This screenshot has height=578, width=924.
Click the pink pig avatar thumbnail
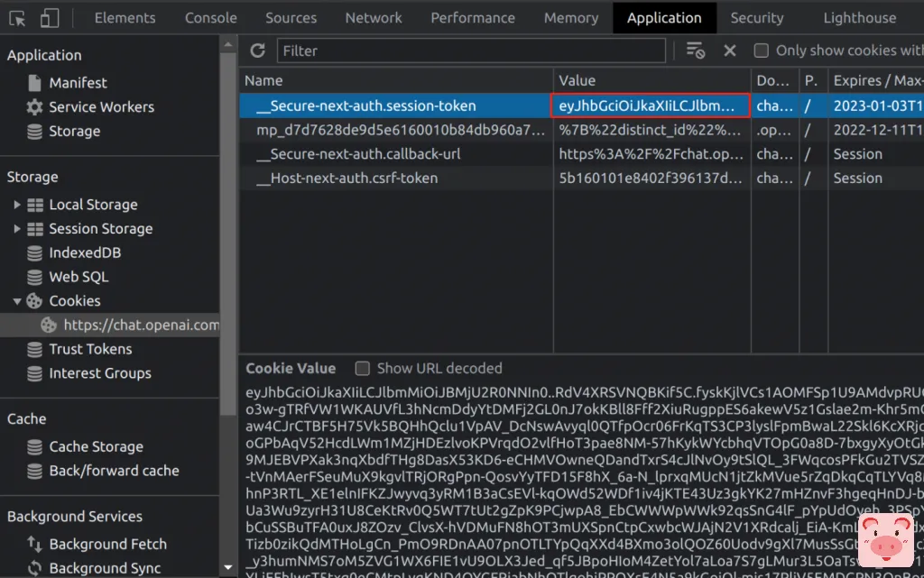click(x=886, y=540)
